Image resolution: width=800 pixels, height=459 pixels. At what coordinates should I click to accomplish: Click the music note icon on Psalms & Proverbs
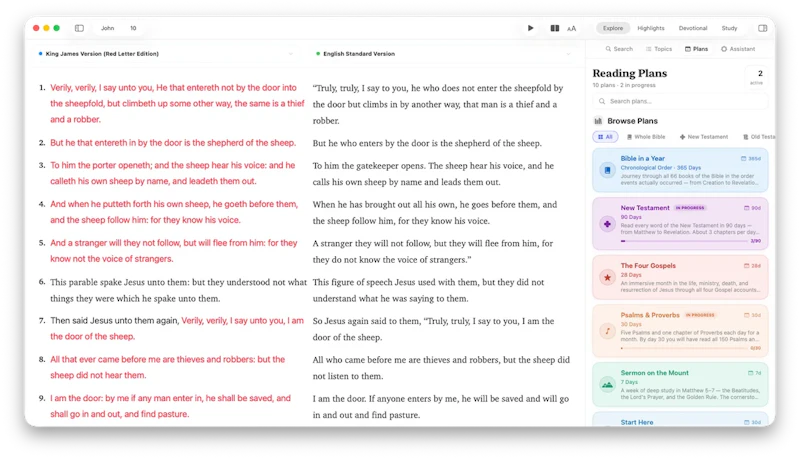[x=607, y=331]
